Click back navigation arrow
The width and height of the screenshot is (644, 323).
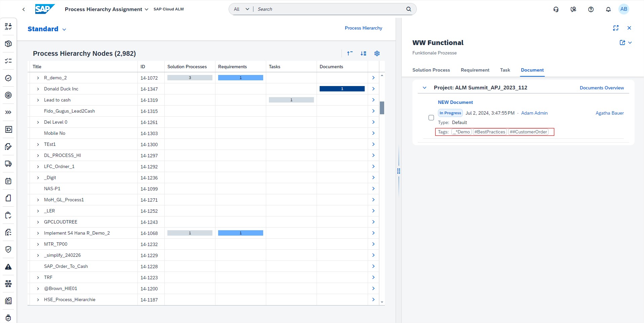tap(24, 9)
